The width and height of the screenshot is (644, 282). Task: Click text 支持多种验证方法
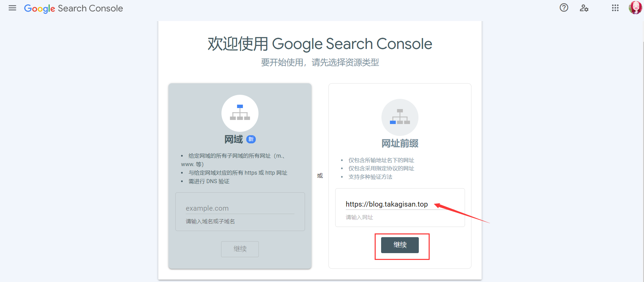point(370,177)
